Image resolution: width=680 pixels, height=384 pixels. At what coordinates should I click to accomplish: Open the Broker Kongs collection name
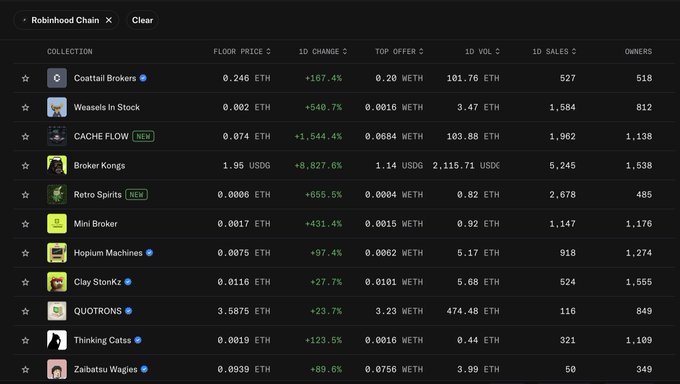tap(99, 165)
